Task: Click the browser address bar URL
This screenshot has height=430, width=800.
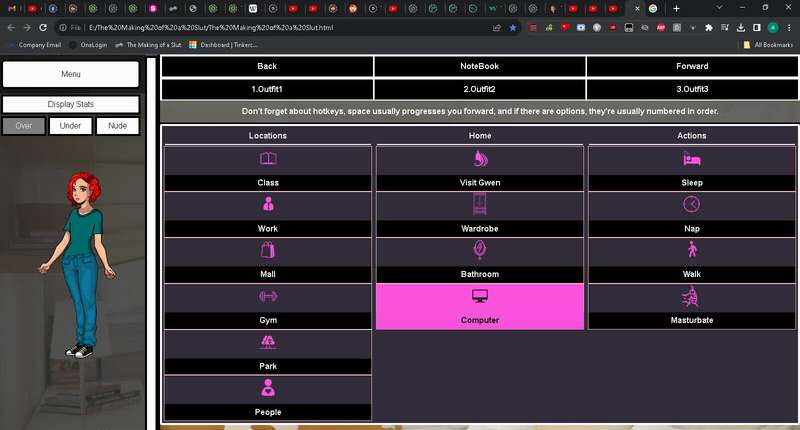Action: (x=211, y=28)
